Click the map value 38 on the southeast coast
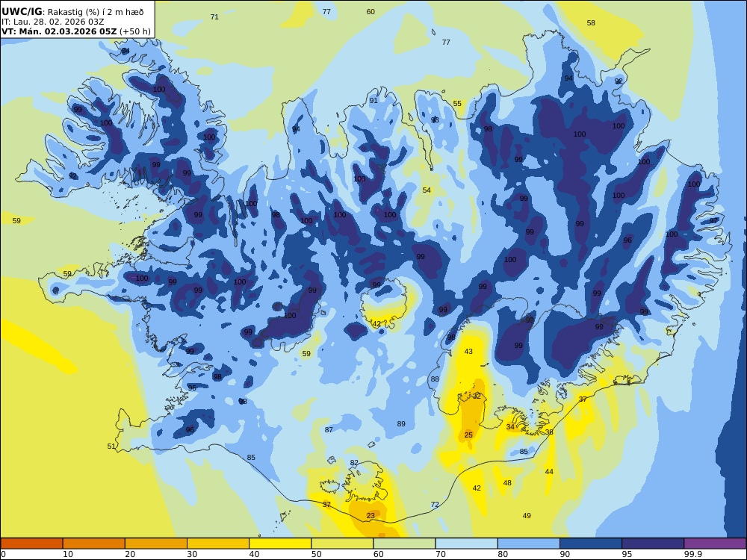The height and width of the screenshot is (560, 747). (549, 432)
